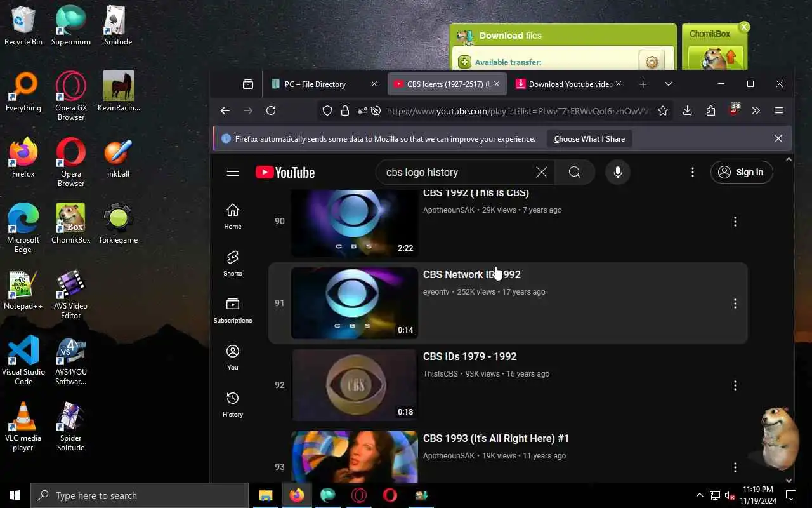Select the Recycle Bin desktop icon

(x=23, y=26)
